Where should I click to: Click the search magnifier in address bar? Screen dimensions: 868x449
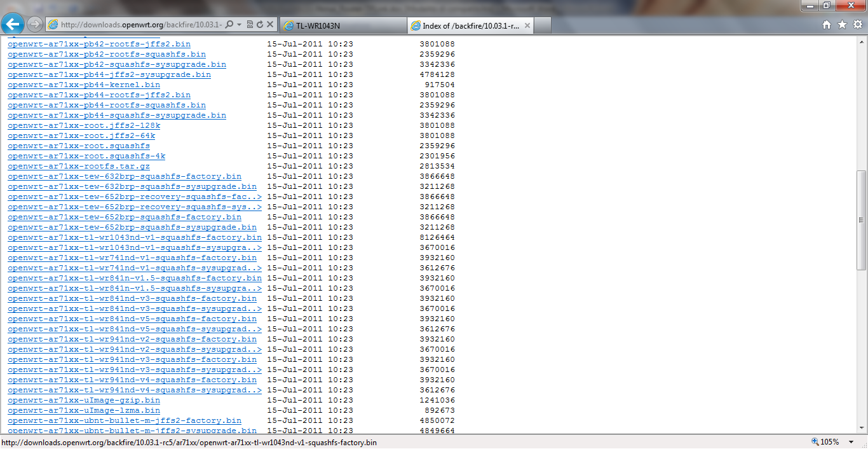click(229, 25)
